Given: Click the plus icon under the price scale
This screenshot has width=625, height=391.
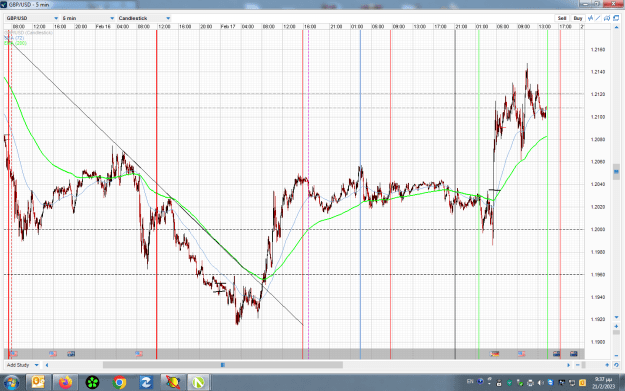Looking at the screenshot, I should point(616,326).
